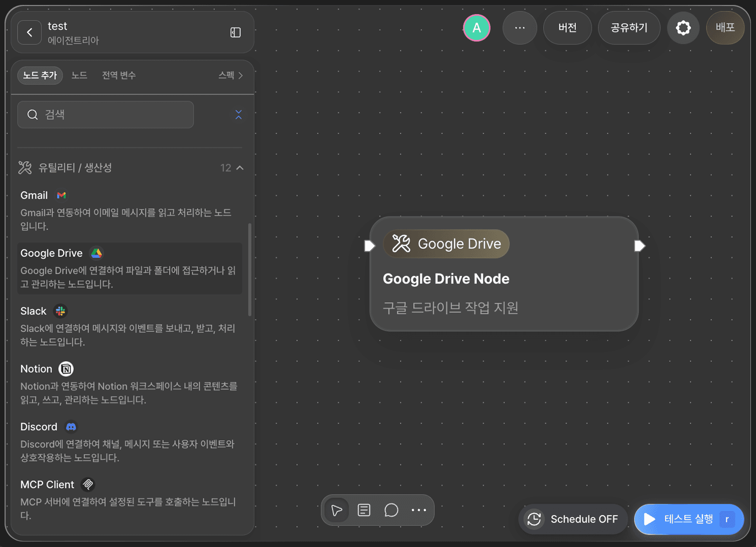Image resolution: width=756 pixels, height=547 pixels.
Task: Collapse the 유틸리티 / 생산성 category
Action: point(240,168)
